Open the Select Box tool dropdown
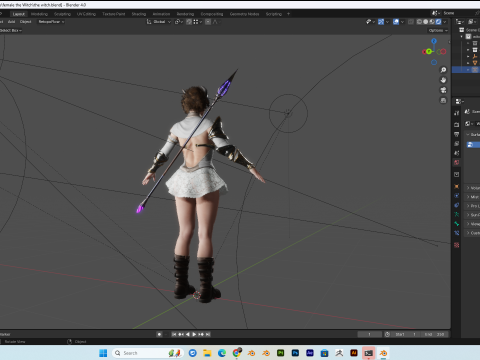Image resolution: width=480 pixels, height=360 pixels. 11,30
